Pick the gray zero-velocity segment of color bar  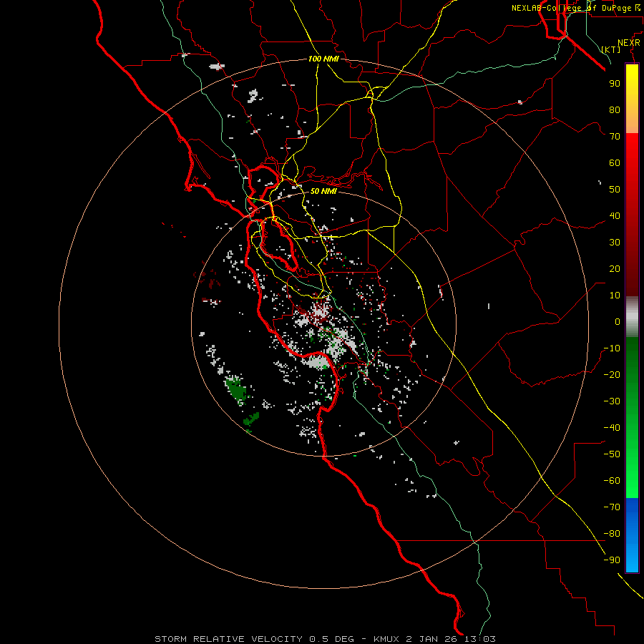[x=632, y=317]
